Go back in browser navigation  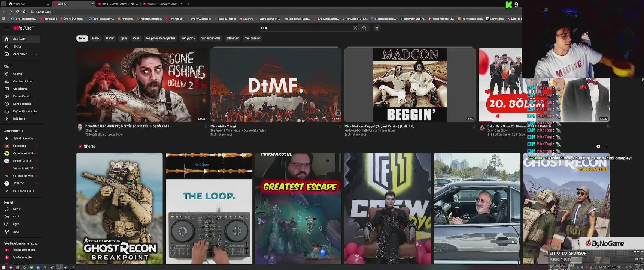click(x=4, y=12)
